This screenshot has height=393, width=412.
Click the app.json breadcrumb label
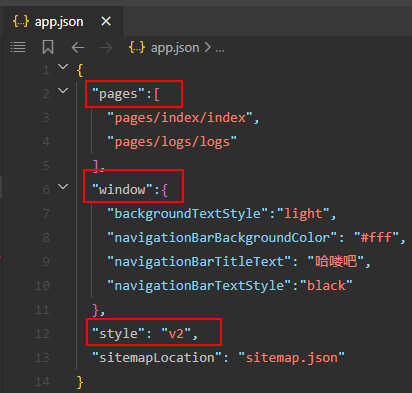(175, 48)
